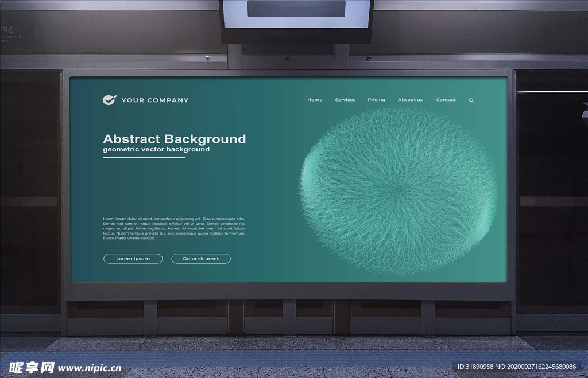Go to the Services menu item

tap(345, 100)
